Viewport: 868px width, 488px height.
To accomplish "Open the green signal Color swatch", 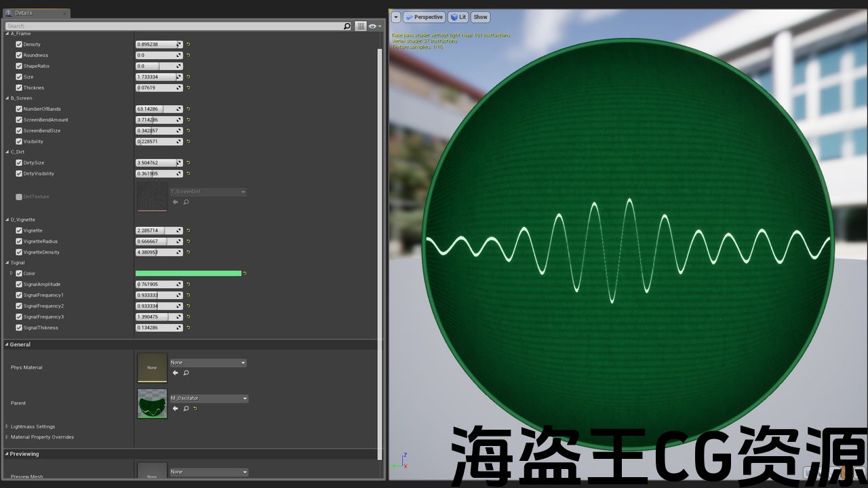I will click(x=189, y=274).
